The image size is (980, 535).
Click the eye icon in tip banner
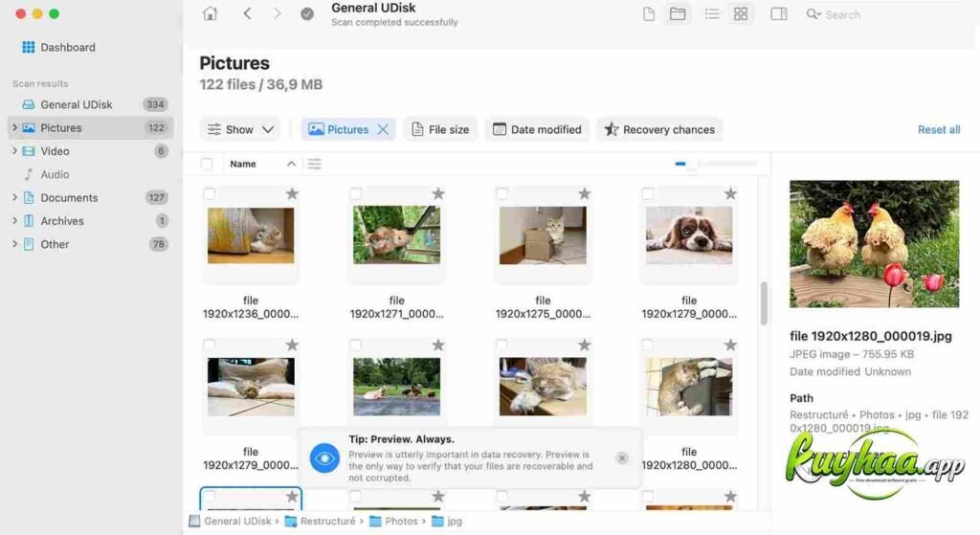[x=325, y=458]
